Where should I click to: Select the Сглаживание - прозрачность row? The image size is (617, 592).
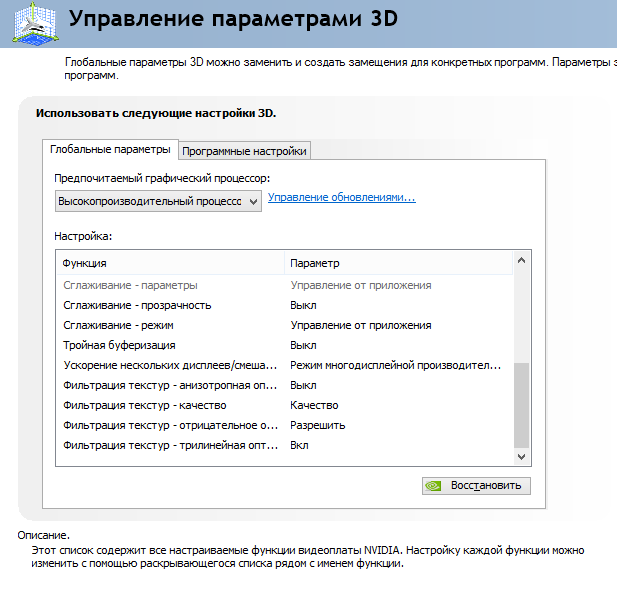tap(285, 305)
